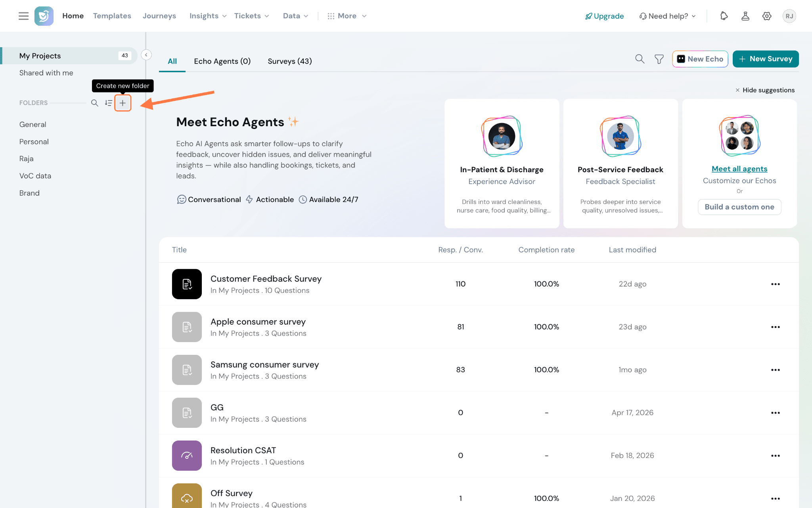Open the Journeys menu item
The height and width of the screenshot is (508, 812).
pyautogui.click(x=159, y=16)
